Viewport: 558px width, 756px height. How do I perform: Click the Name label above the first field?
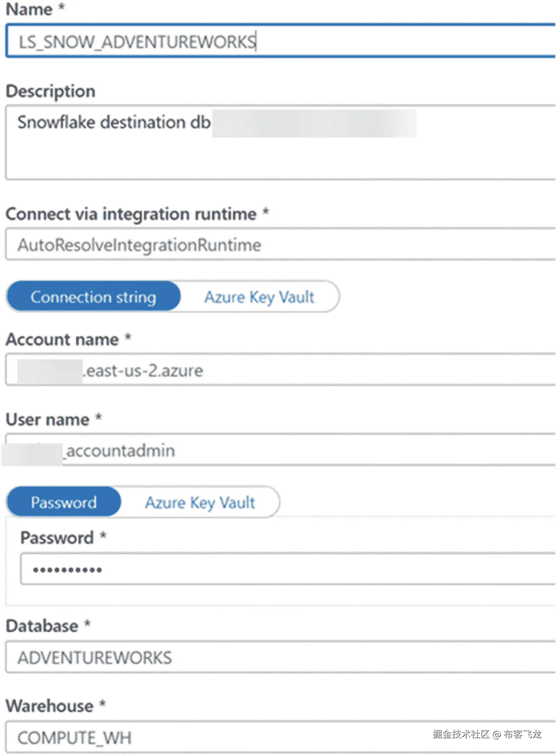pyautogui.click(x=29, y=9)
